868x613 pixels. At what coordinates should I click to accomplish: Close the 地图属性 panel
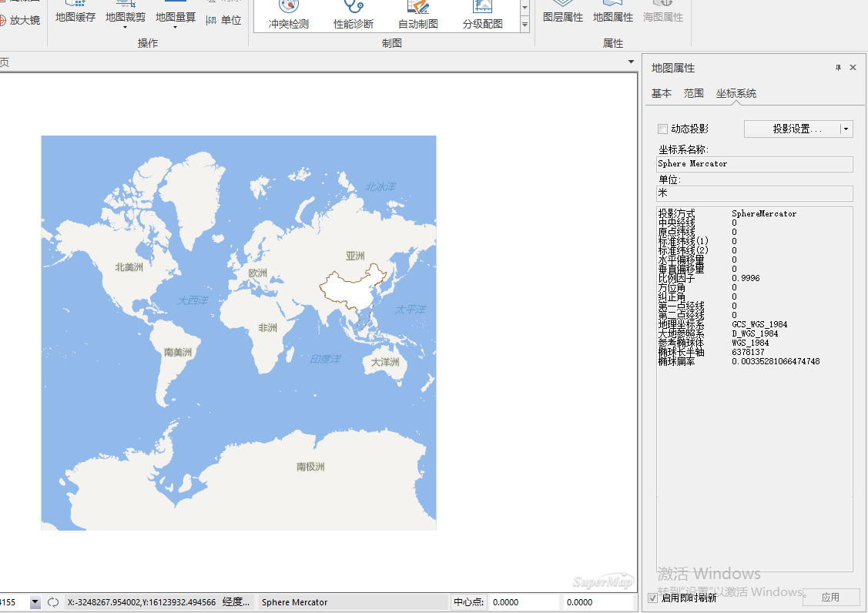coord(853,68)
